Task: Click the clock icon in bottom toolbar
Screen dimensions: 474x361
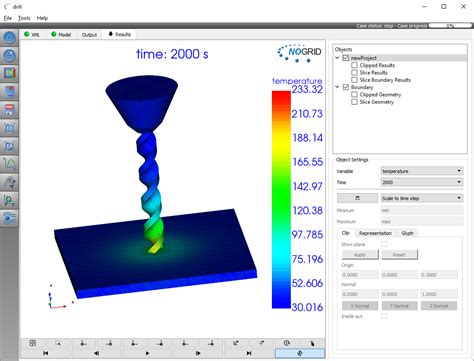Action: coord(287,343)
